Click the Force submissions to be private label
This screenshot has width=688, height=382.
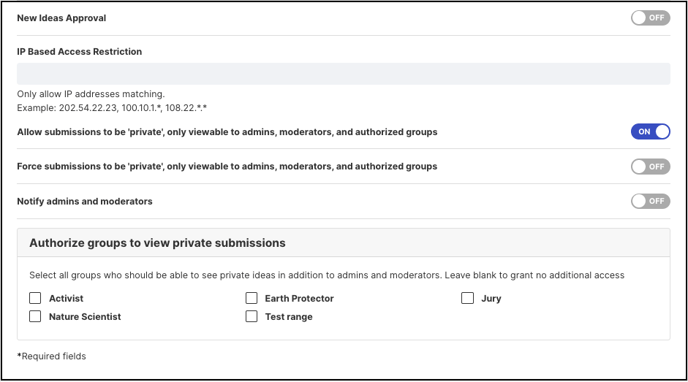(227, 167)
